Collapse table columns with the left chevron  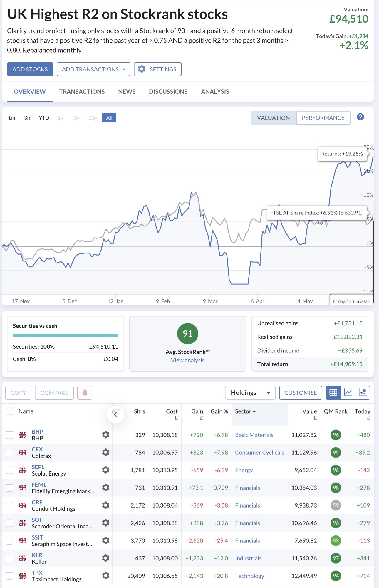point(115,414)
